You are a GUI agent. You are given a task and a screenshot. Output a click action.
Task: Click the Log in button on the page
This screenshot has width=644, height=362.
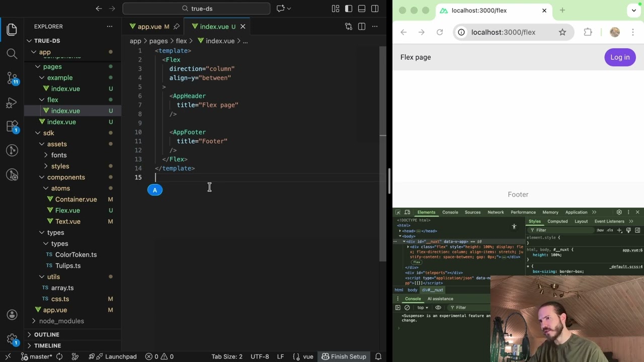[620, 57]
